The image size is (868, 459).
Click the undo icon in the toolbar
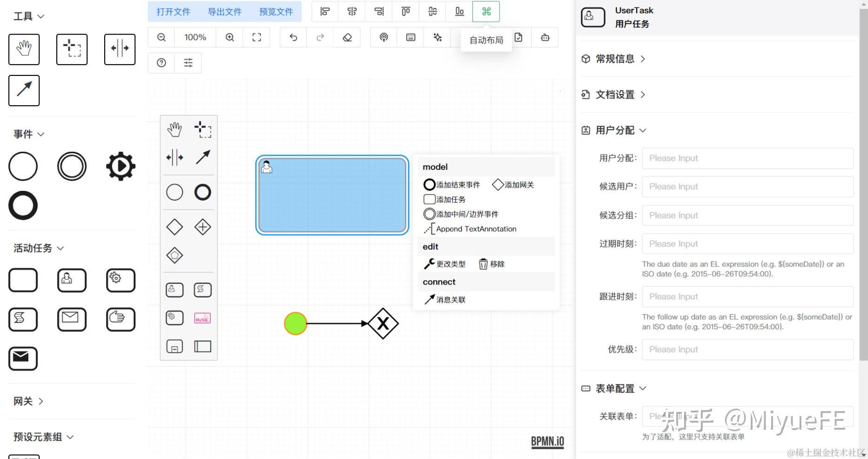(x=293, y=37)
